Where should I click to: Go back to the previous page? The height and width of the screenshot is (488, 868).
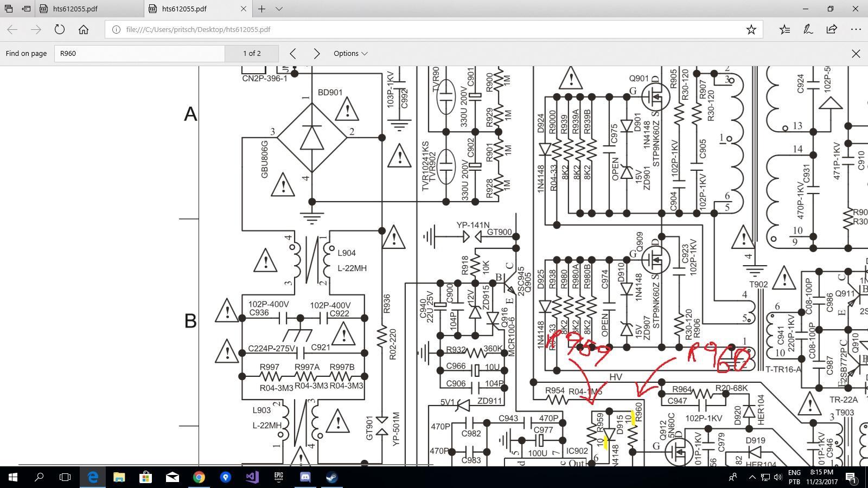(12, 30)
